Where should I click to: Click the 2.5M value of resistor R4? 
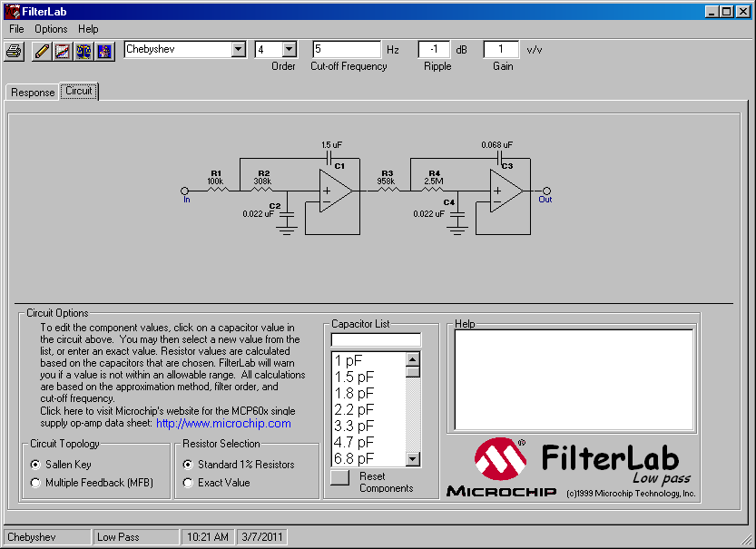[434, 181]
